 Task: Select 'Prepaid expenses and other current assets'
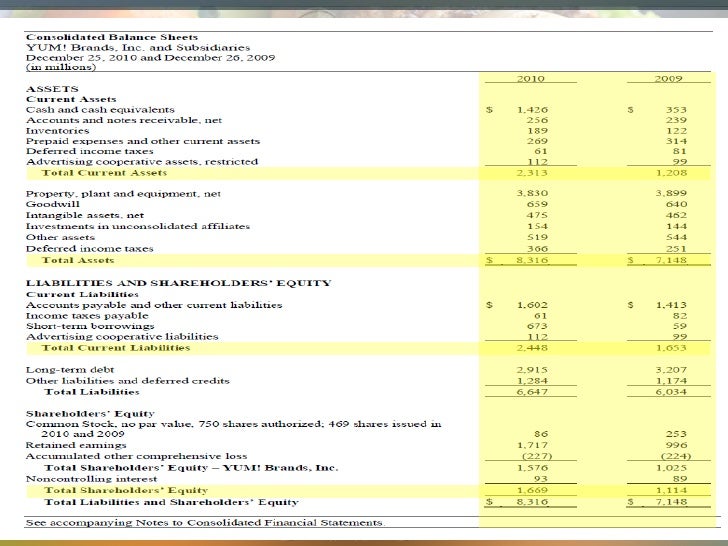(x=143, y=141)
